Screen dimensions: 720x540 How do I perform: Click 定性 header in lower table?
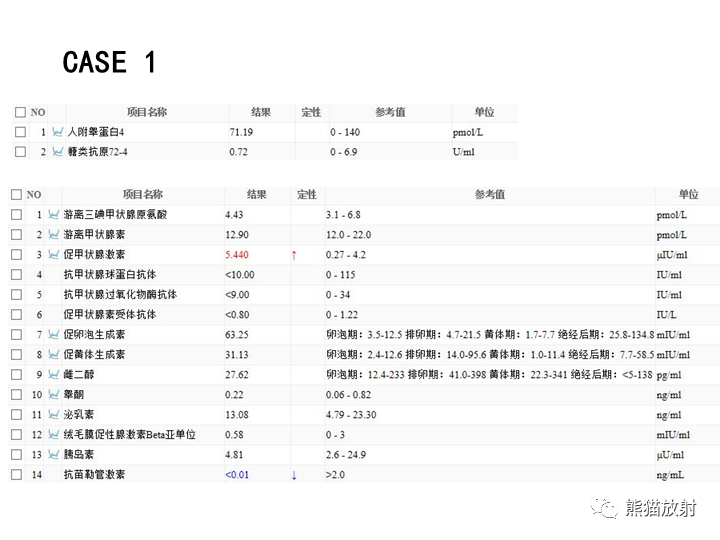(307, 195)
